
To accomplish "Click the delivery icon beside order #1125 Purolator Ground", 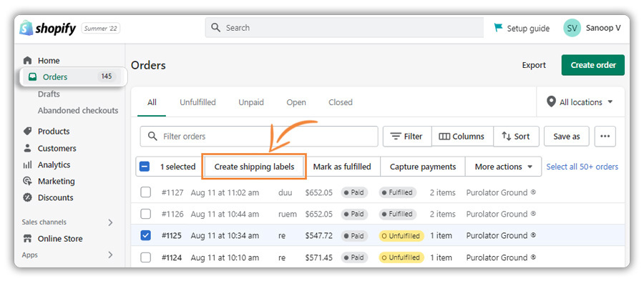I will 533,235.
